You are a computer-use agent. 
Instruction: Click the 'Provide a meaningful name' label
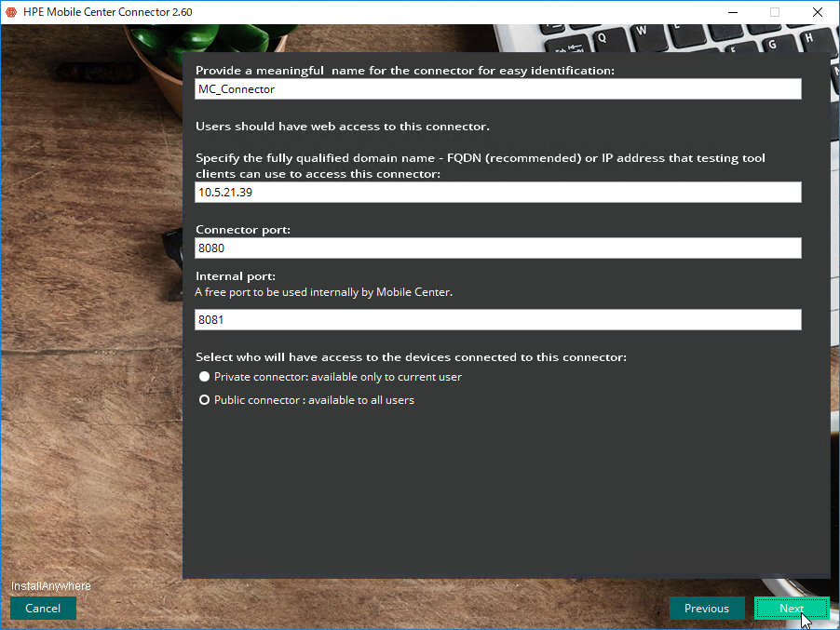[405, 71]
